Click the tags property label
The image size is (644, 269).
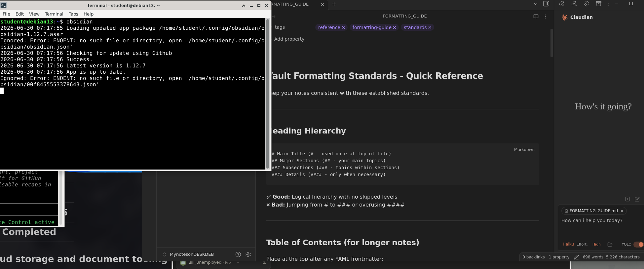(x=280, y=27)
